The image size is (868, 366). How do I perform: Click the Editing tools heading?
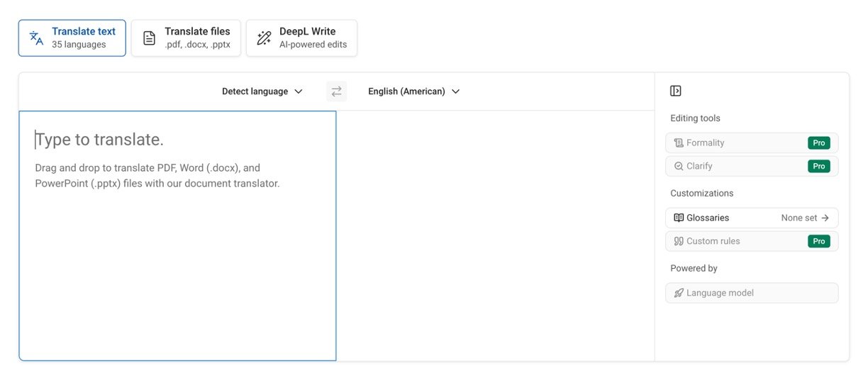695,118
